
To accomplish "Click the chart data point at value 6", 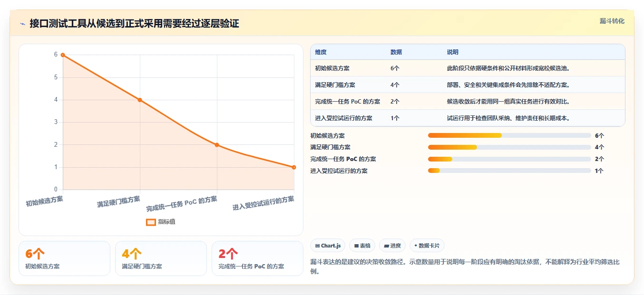I will 63,55.
